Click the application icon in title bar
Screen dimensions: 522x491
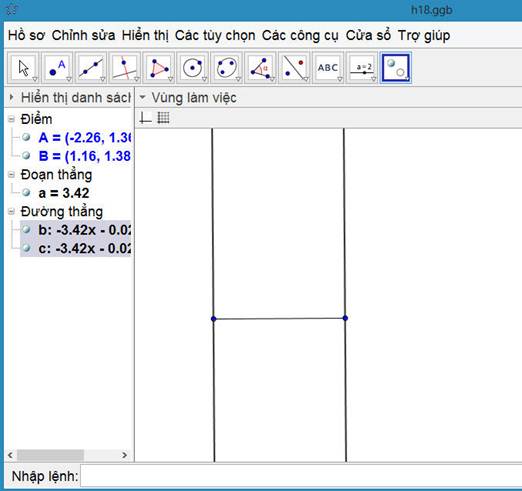pos(11,10)
